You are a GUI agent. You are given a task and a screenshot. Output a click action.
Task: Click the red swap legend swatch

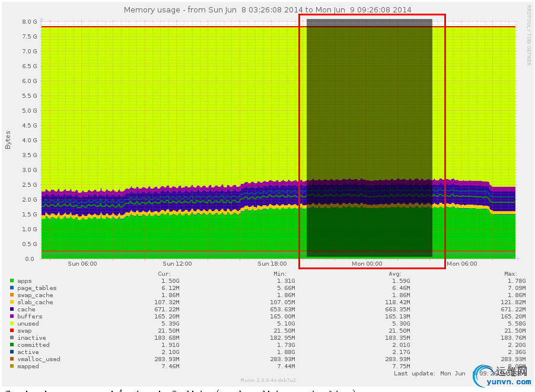pos(12,330)
